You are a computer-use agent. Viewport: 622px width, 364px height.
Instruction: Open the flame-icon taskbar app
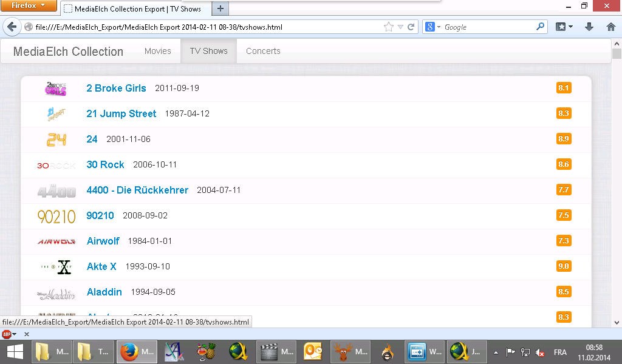pyautogui.click(x=388, y=352)
